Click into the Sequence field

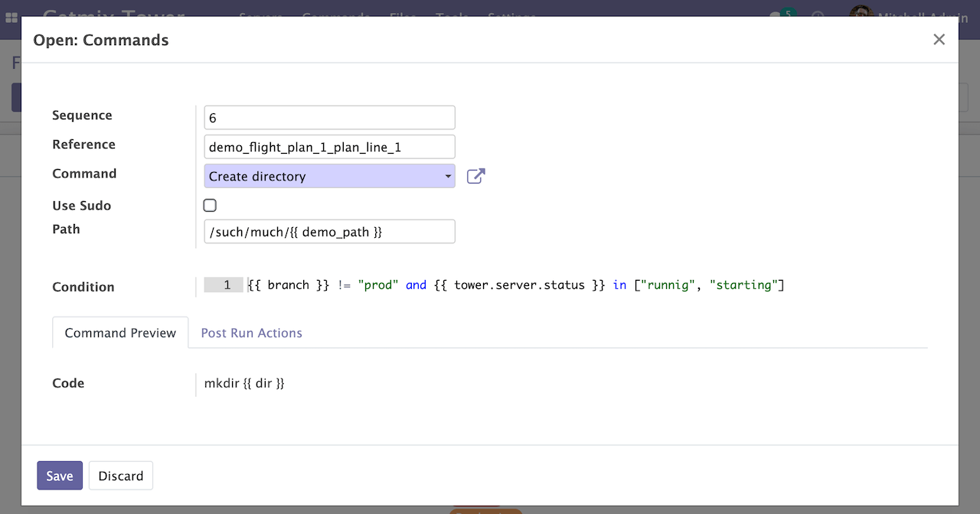[x=330, y=119]
